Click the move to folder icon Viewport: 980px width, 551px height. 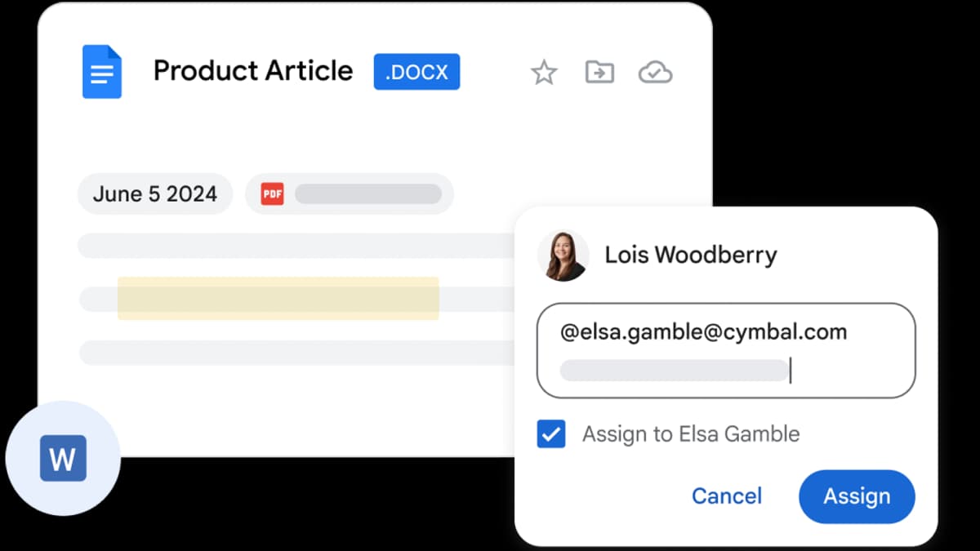click(x=599, y=73)
